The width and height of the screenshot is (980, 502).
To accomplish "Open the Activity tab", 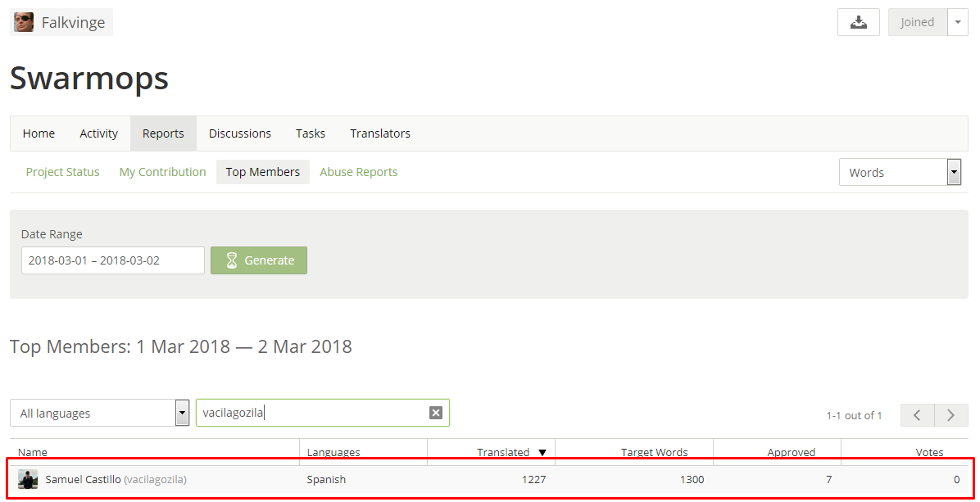I will [x=99, y=133].
